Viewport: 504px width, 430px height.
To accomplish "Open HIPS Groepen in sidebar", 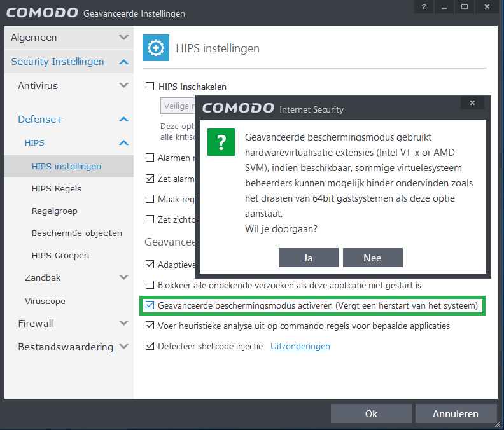I will [60, 256].
